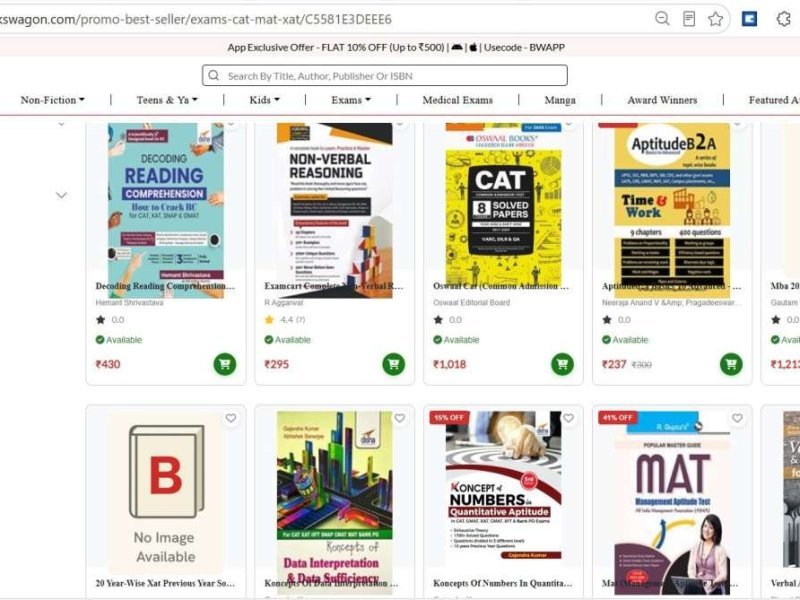Screen dimensions: 800x600
Task: Click the 0.0 star rating on Decoding Reading
Action: pos(110,320)
